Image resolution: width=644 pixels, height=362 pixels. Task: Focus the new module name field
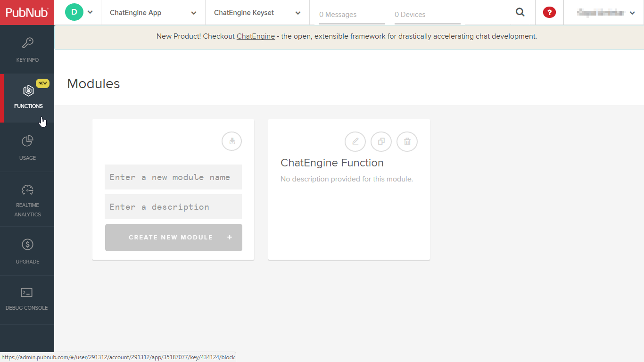pyautogui.click(x=173, y=177)
